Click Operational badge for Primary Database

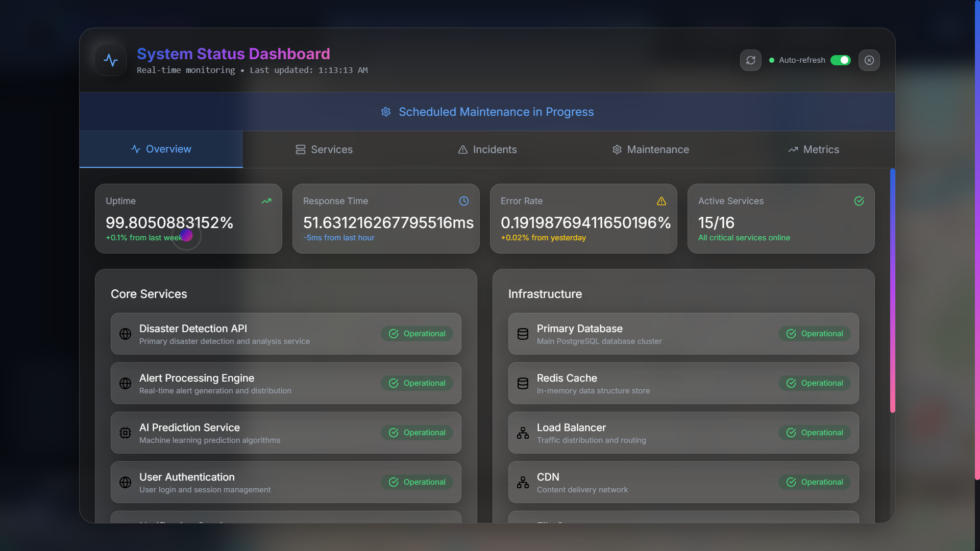pyautogui.click(x=815, y=334)
